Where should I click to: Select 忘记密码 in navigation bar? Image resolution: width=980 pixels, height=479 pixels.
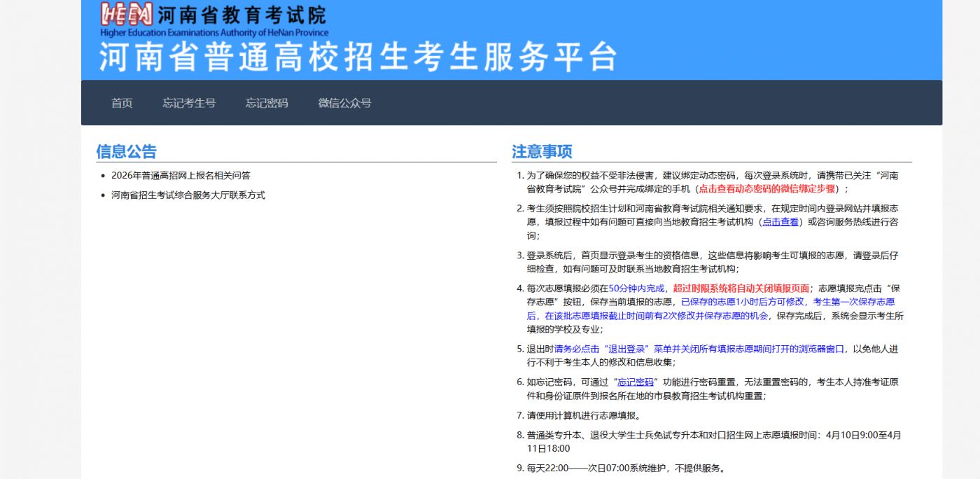click(x=267, y=103)
